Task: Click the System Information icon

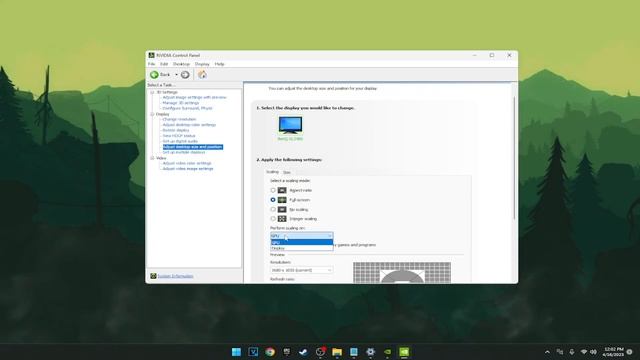Action: [x=153, y=276]
